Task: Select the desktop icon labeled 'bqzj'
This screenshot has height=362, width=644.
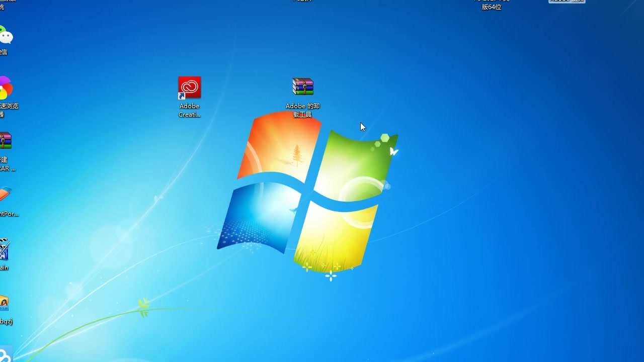Action: (x=5, y=303)
